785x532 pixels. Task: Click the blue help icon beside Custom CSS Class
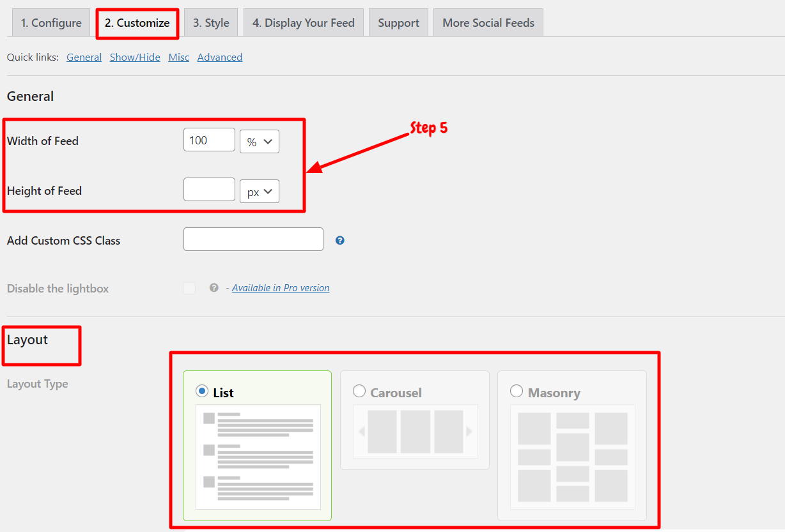(340, 241)
